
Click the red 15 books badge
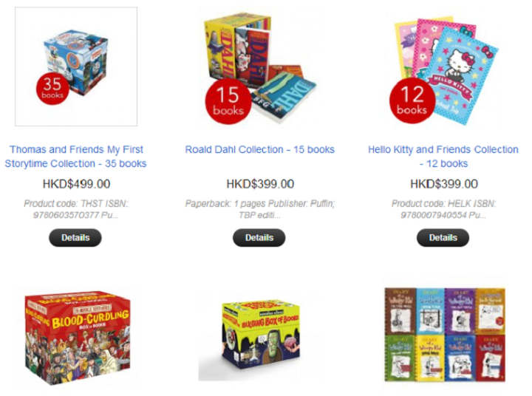pos(228,101)
